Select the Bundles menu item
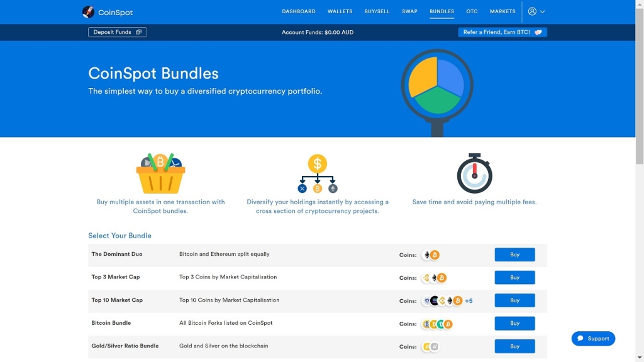This screenshot has height=362, width=644. [441, 11]
